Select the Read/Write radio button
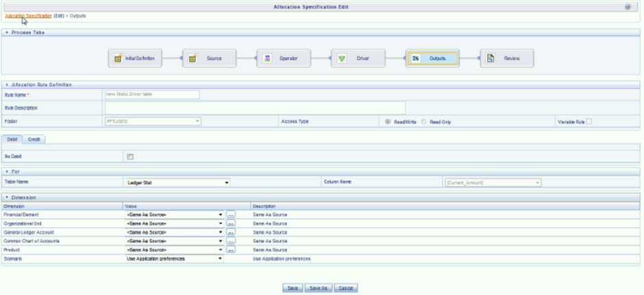The width and height of the screenshot is (644, 295). tap(388, 122)
